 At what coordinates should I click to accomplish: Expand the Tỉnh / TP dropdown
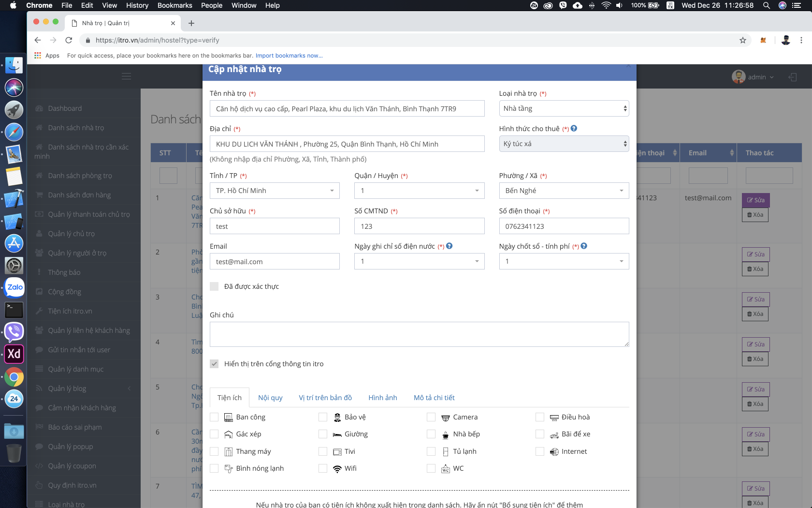(x=275, y=191)
